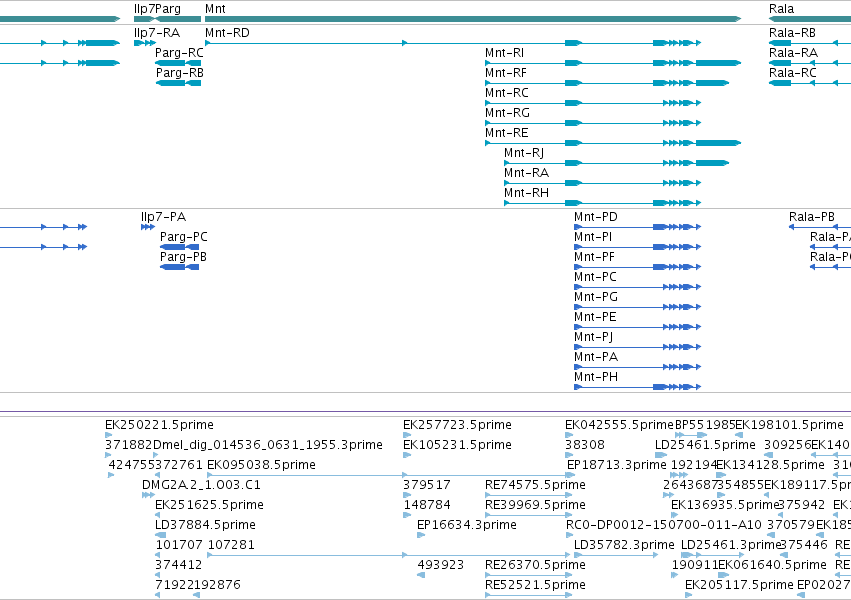Select the RE26370.5prime EST label
Viewport: 851px width, 600px height.
pos(535,565)
